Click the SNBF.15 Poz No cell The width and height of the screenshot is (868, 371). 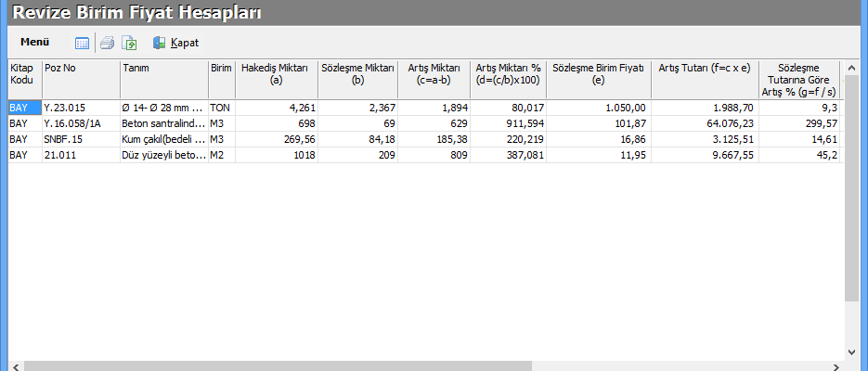click(81, 139)
